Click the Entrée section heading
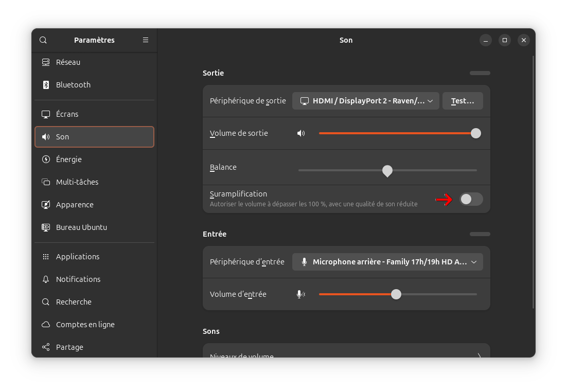 coord(215,234)
